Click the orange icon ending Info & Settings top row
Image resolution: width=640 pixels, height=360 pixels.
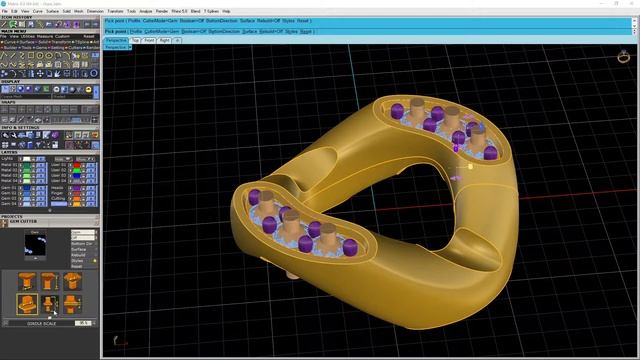95,135
